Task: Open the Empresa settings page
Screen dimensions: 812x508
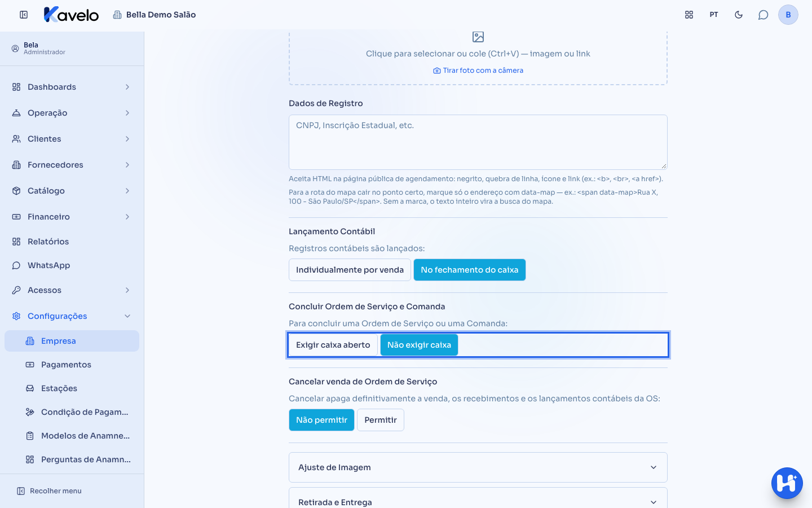Action: click(72, 341)
